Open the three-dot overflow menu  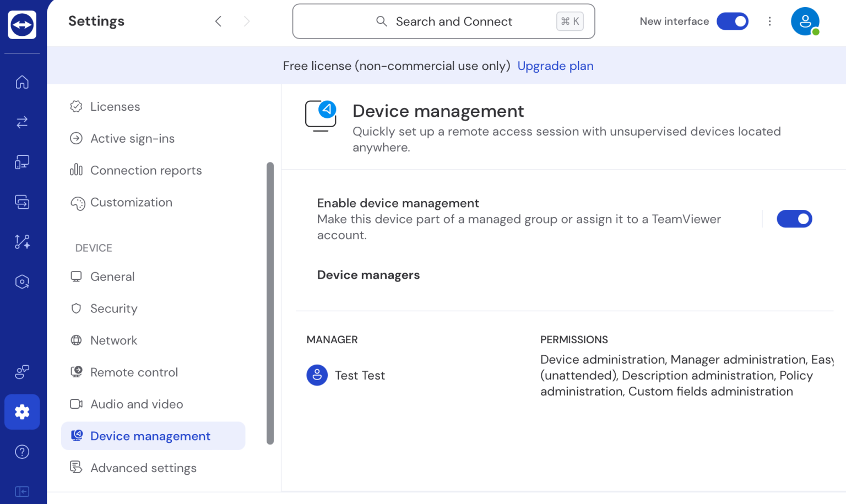tap(769, 21)
